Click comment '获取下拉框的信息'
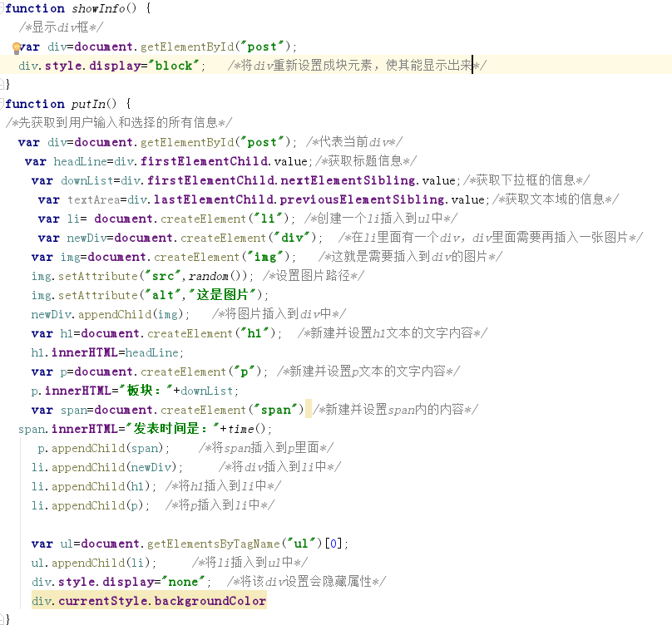The height and width of the screenshot is (625, 672). tap(526, 180)
